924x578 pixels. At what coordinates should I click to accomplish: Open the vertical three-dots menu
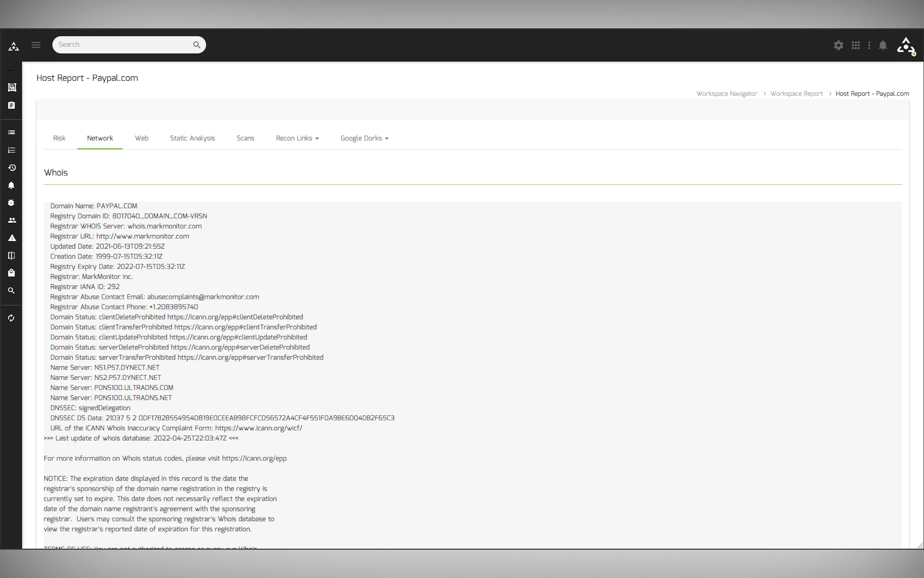[869, 45]
